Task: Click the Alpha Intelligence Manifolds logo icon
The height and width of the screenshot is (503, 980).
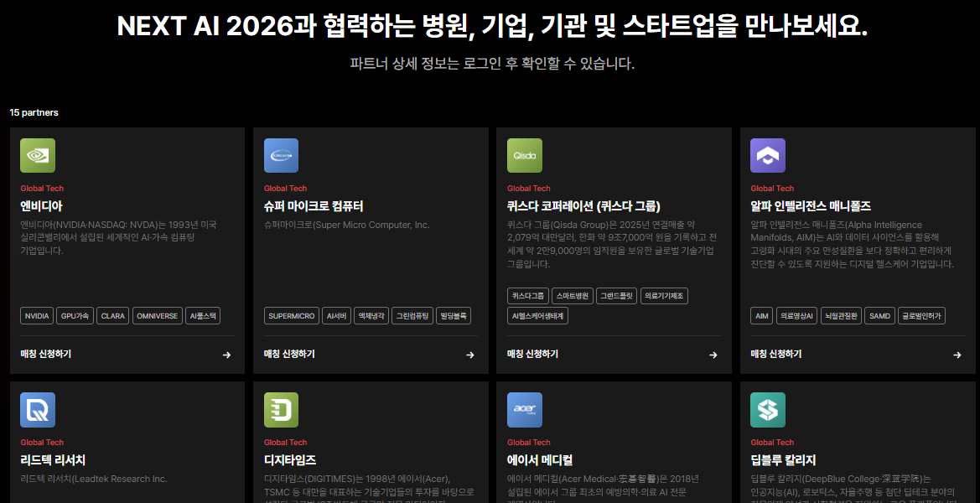Action: click(768, 156)
